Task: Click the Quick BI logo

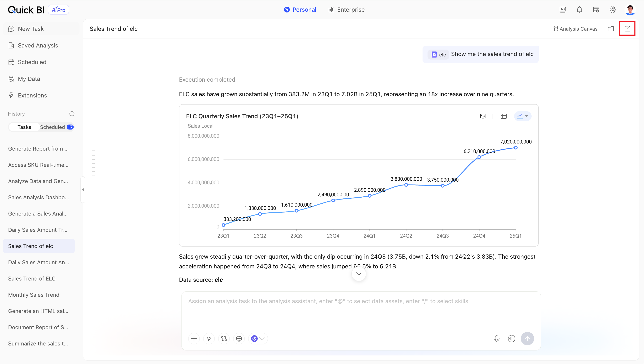Action: tap(26, 10)
